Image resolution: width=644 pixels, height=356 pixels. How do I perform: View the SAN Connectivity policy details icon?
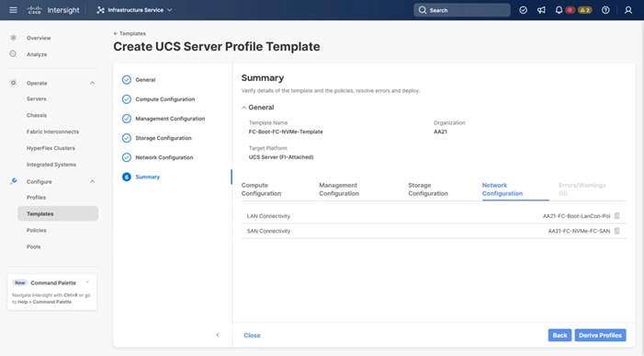click(x=616, y=231)
